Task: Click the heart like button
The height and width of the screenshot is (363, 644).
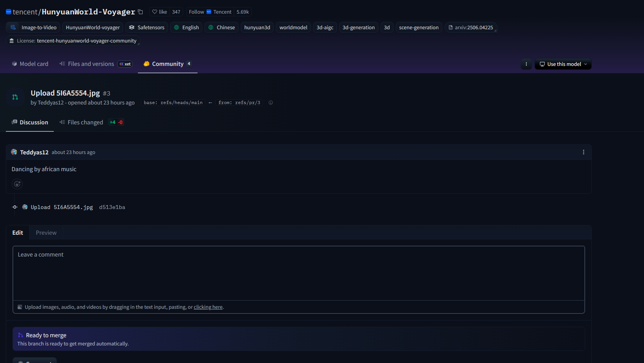Action: click(160, 12)
